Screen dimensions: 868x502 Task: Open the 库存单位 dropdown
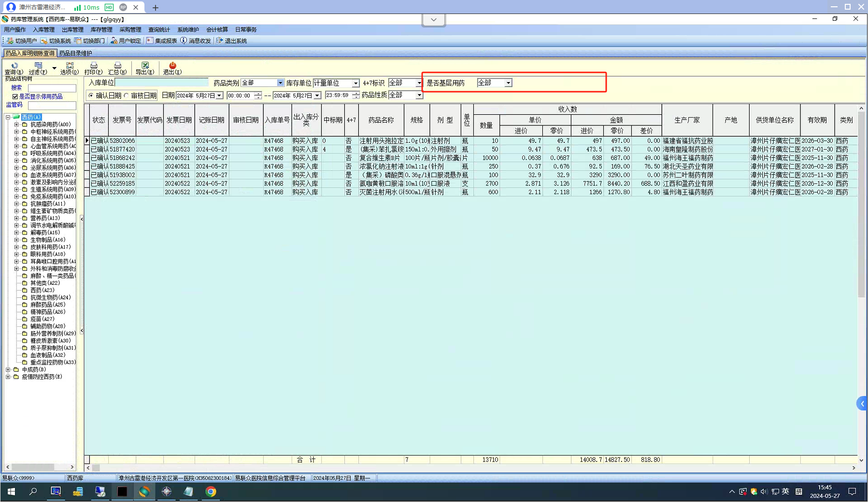pos(356,83)
